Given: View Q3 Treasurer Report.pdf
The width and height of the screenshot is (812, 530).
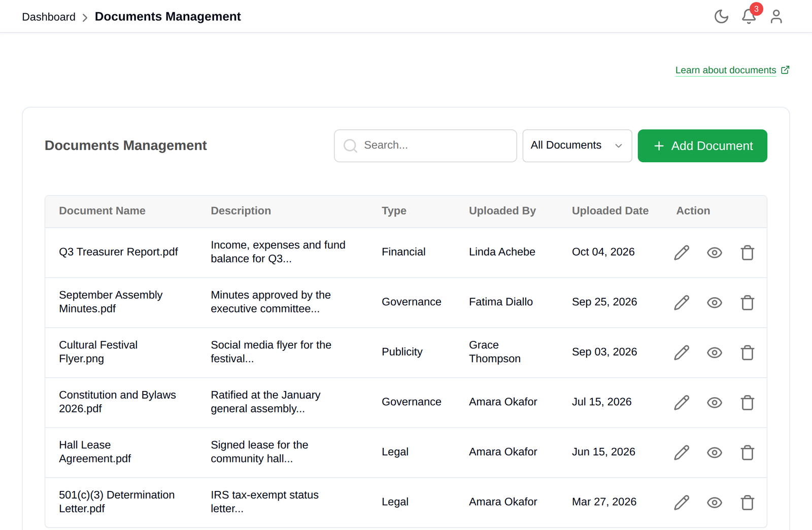Looking at the screenshot, I should click(x=715, y=253).
